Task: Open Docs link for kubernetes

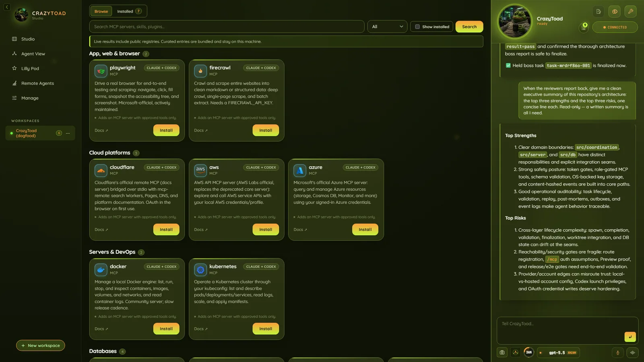Action: coord(201,329)
